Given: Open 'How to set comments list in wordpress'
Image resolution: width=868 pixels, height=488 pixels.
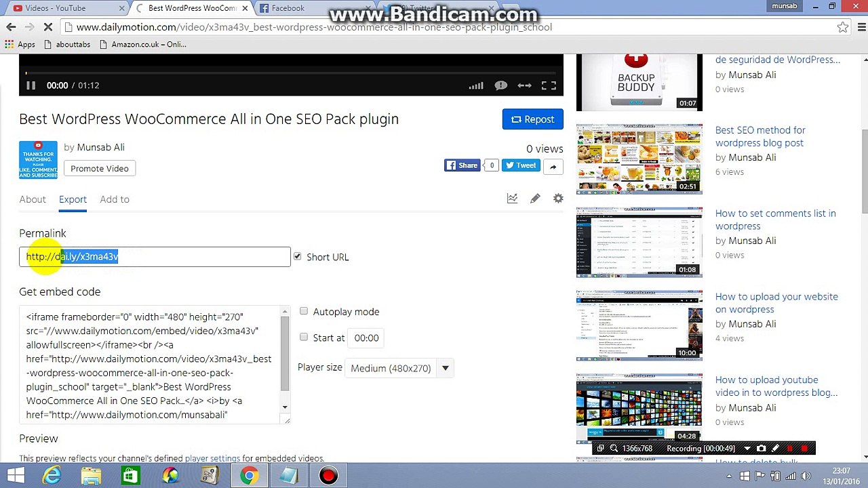Looking at the screenshot, I should pyautogui.click(x=775, y=220).
